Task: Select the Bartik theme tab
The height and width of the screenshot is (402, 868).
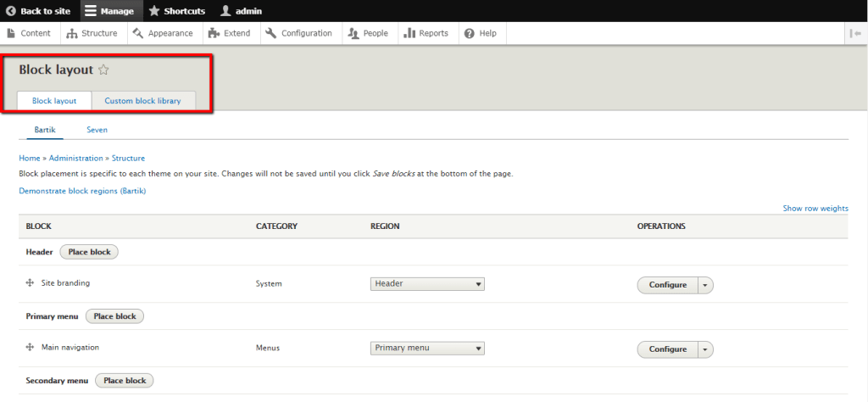Action: 45,130
